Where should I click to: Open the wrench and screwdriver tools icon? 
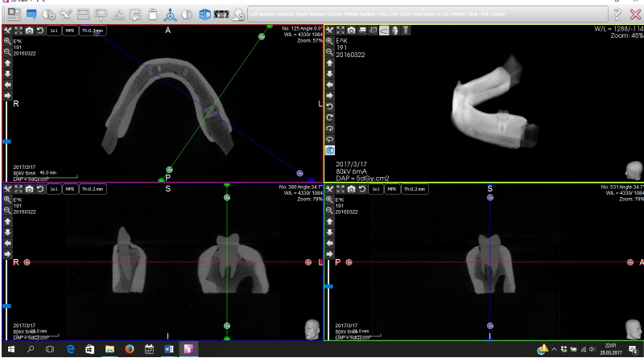point(66,14)
